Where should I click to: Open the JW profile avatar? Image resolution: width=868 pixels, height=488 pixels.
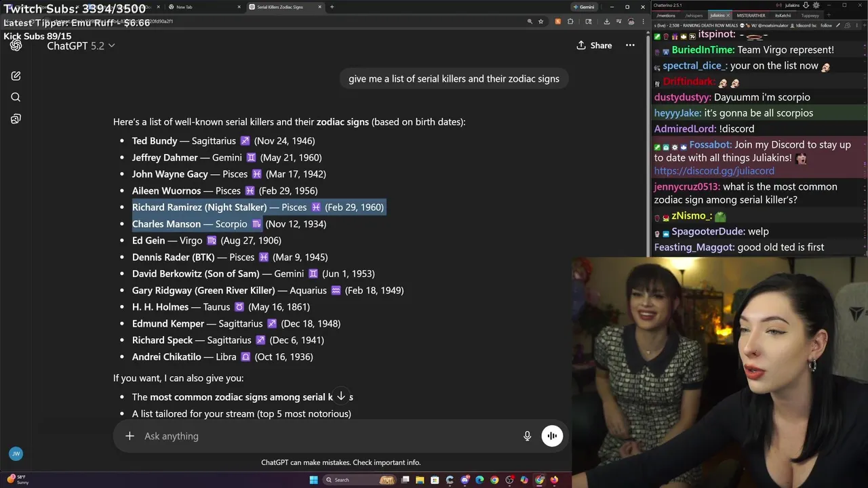coord(16,454)
